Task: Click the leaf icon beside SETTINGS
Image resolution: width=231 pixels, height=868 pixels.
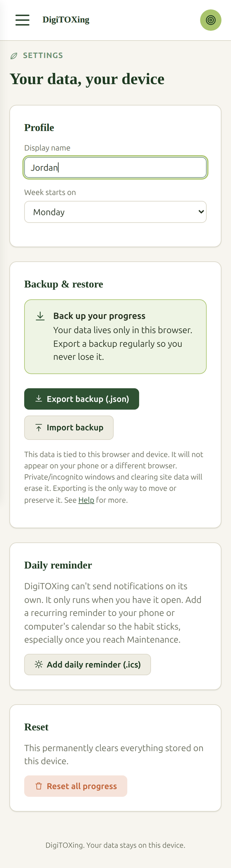Action: click(14, 56)
